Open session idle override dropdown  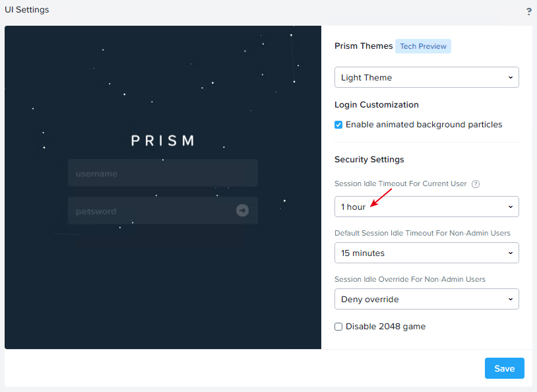(x=426, y=299)
